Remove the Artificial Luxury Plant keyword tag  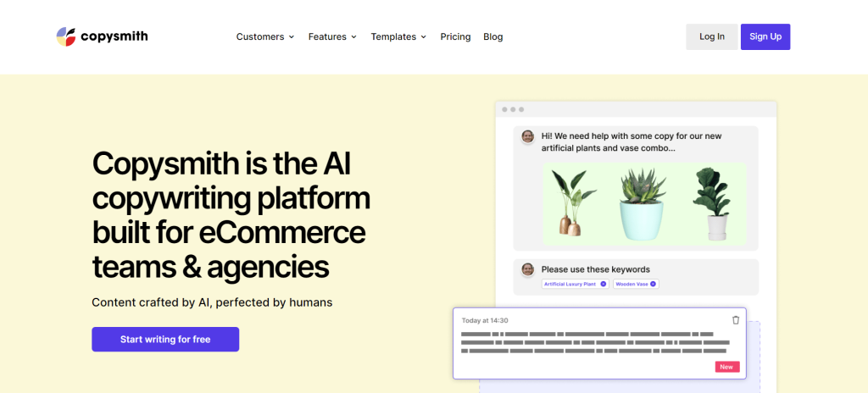(x=604, y=284)
